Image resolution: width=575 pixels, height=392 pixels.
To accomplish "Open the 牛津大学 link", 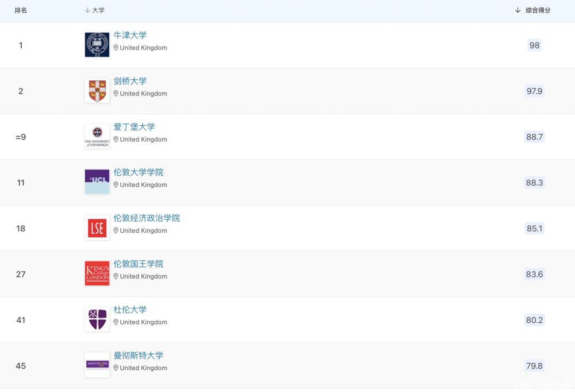I will (x=130, y=35).
